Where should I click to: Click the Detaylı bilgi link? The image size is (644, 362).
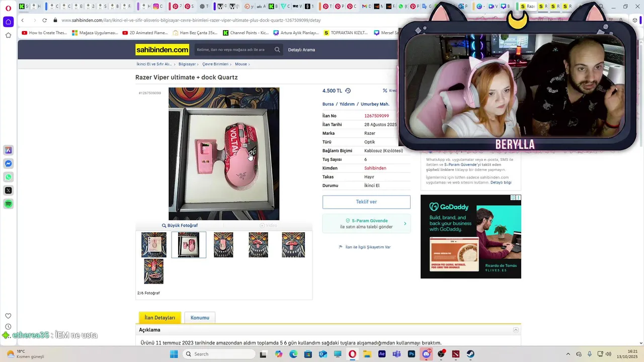(x=501, y=183)
